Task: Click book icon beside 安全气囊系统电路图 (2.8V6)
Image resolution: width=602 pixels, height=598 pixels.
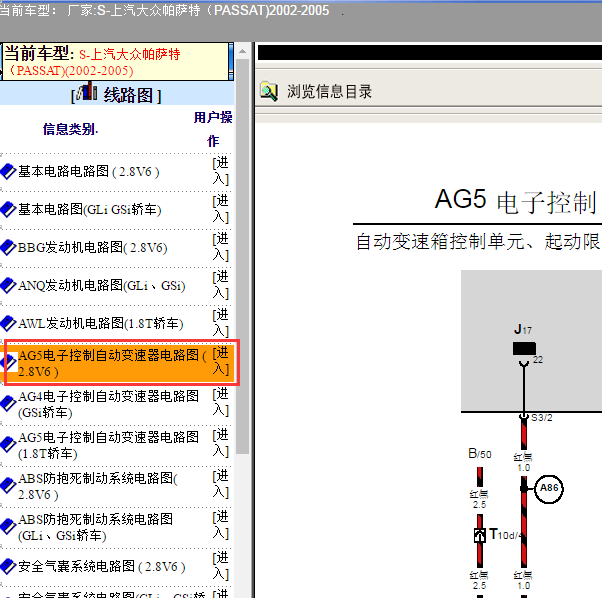Action: point(8,566)
